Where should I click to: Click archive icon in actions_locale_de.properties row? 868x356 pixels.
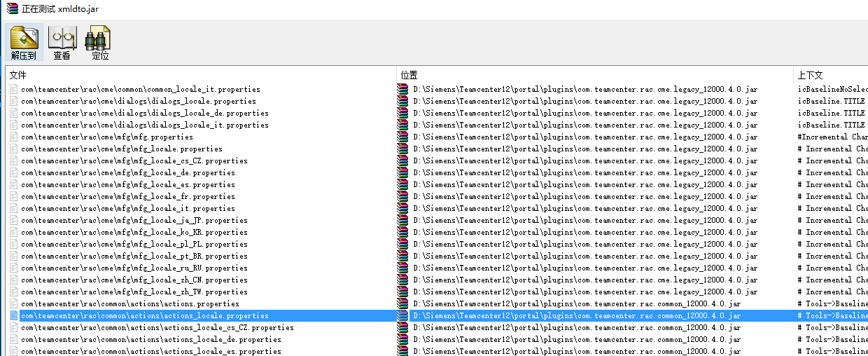pos(402,339)
